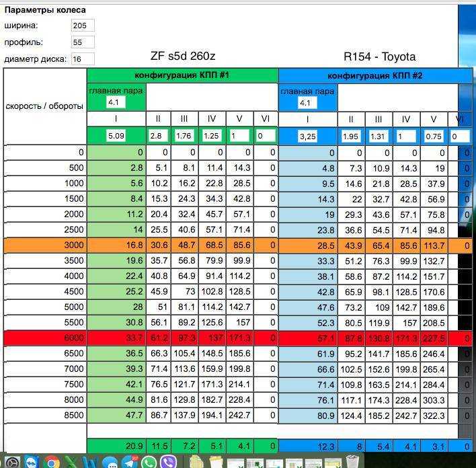Viewport: 476px width, 468px height.
Task: Edit the blue final drive field 4.1
Action: click(x=307, y=103)
